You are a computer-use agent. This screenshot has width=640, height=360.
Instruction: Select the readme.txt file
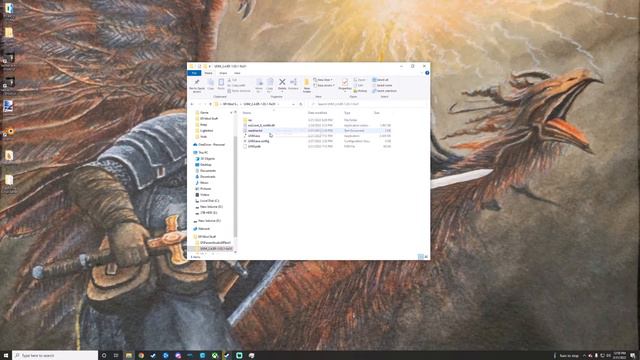(255, 131)
